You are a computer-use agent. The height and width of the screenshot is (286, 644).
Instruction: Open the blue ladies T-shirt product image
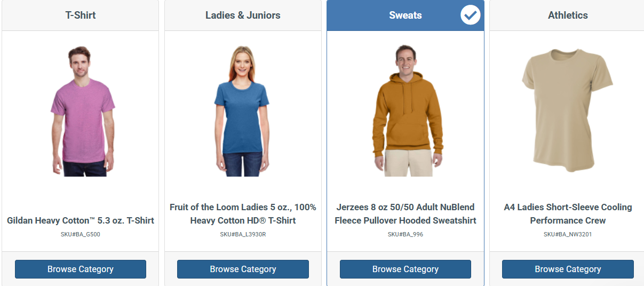[x=243, y=111]
